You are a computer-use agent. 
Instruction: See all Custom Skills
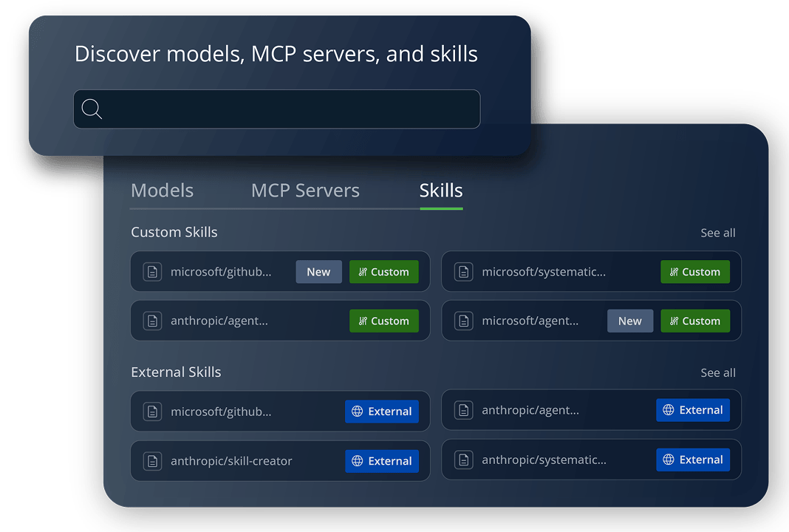[717, 233]
